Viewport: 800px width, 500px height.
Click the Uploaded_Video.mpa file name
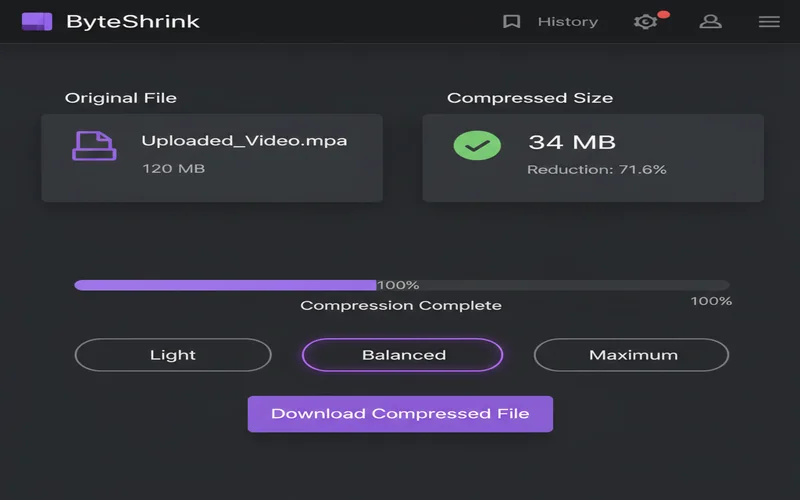[244, 141]
